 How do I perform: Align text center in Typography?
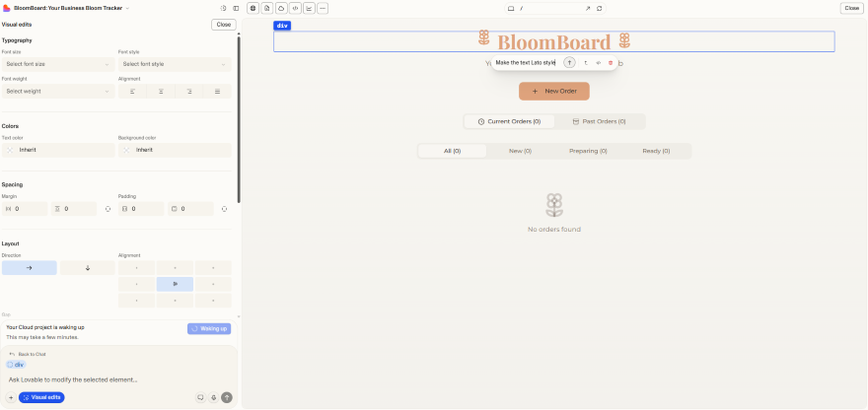click(x=161, y=92)
